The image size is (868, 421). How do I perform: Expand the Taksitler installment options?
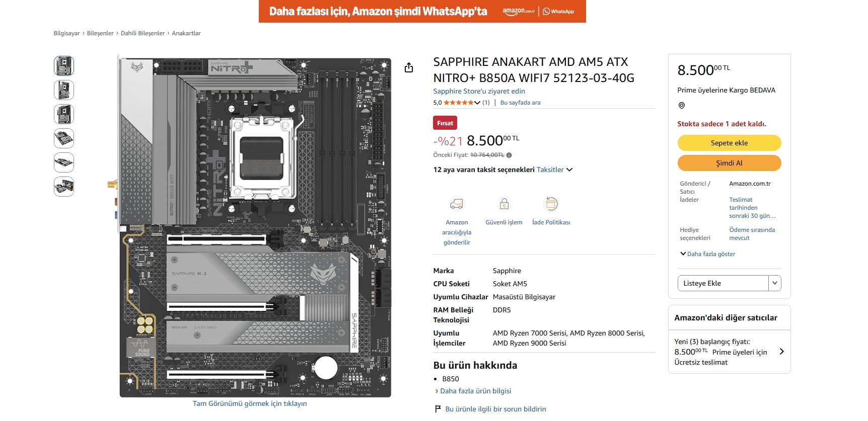coord(554,170)
